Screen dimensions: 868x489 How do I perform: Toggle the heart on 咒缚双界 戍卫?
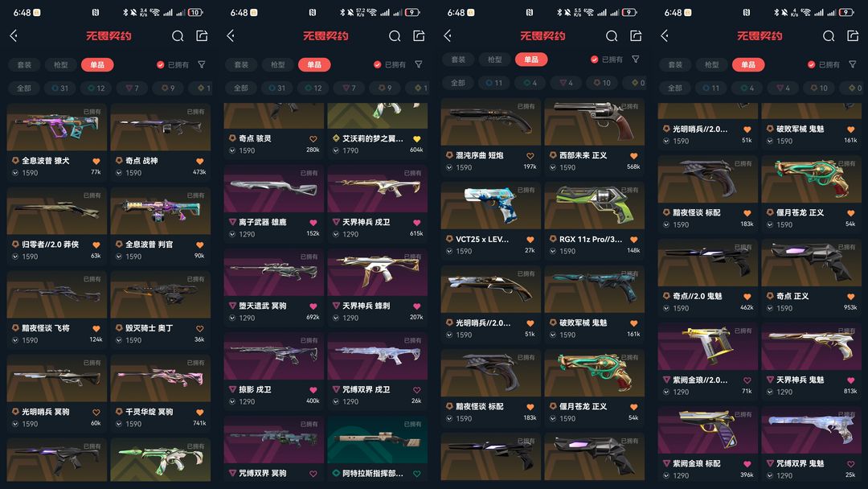[x=417, y=390]
